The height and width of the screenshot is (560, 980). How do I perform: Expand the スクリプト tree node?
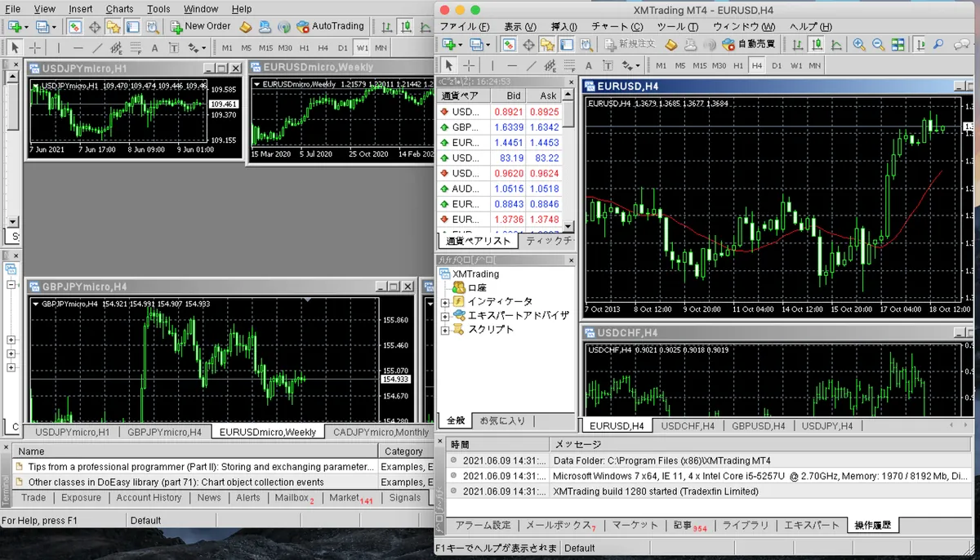point(445,330)
